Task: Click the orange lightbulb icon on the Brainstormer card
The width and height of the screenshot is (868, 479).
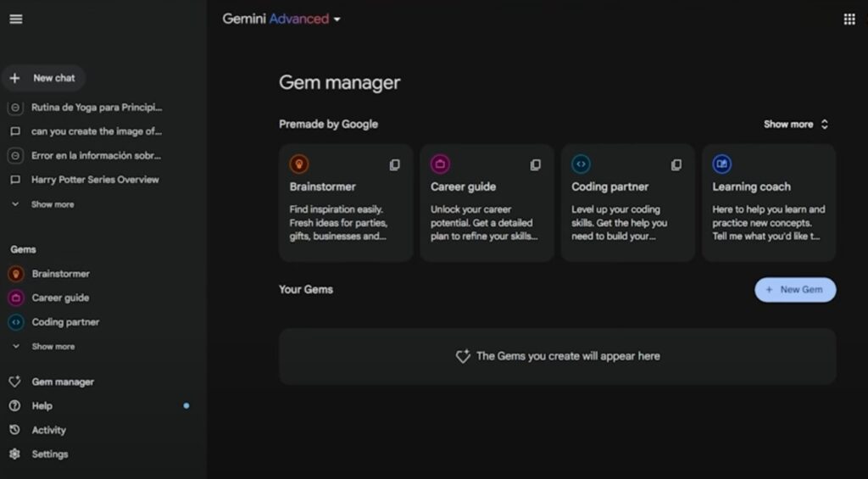Action: click(x=299, y=164)
